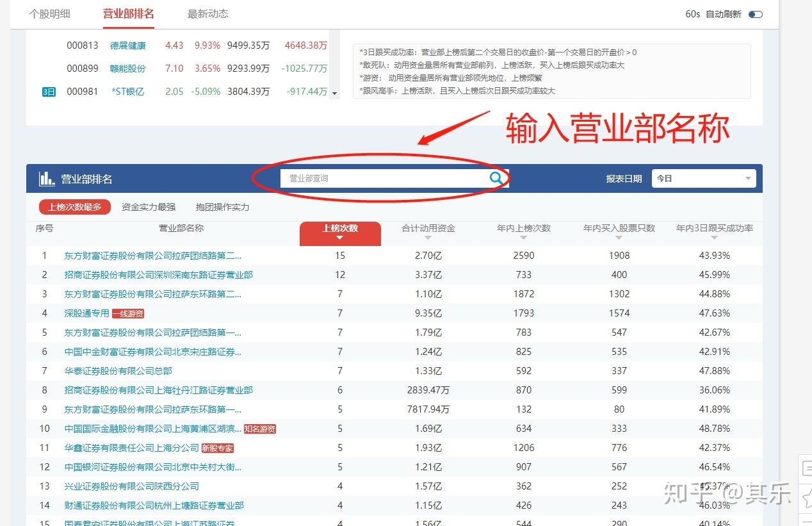Open rank 3 东方财富拉萨东环路第二 link

153,294
